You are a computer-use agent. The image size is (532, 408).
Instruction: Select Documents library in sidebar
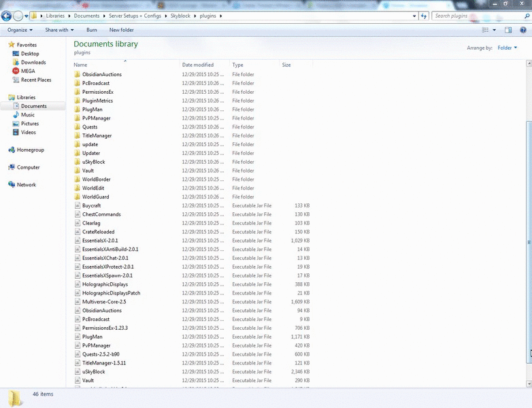pyautogui.click(x=33, y=106)
